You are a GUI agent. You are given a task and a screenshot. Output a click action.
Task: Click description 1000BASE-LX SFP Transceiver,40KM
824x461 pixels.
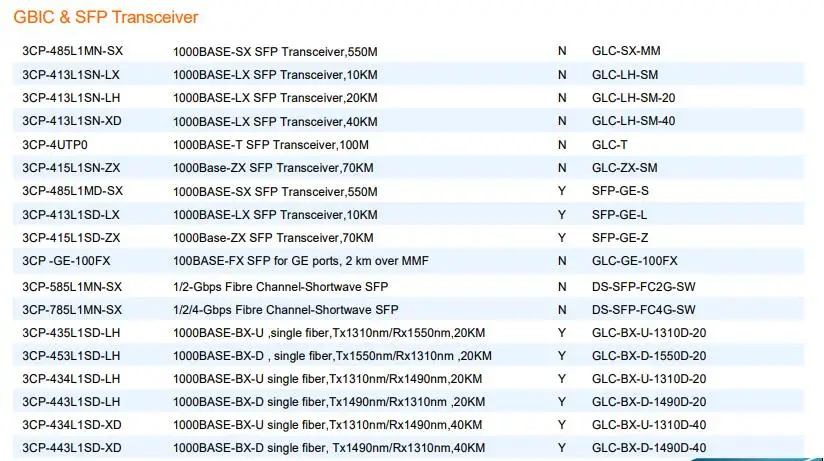[x=275, y=121]
